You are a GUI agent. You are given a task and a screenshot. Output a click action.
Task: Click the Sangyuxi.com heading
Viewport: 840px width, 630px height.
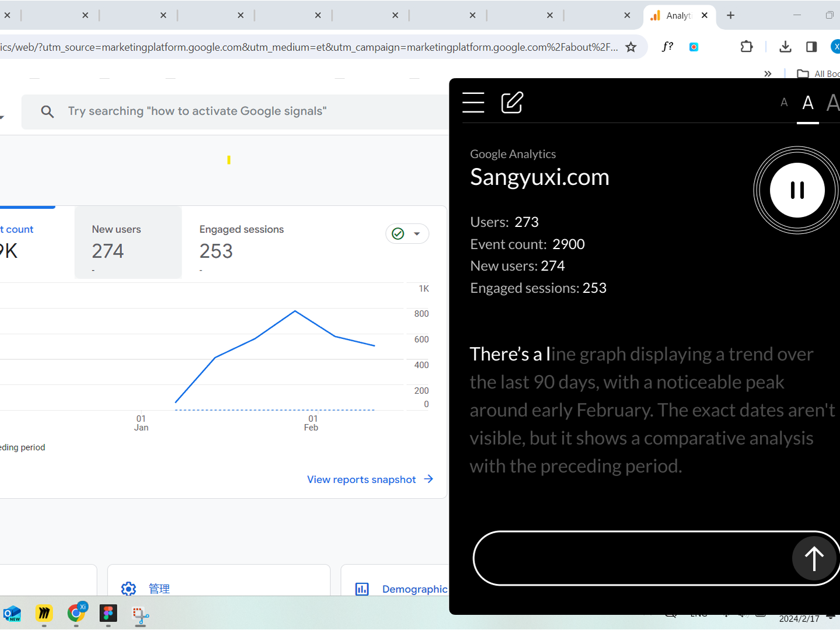click(x=539, y=177)
